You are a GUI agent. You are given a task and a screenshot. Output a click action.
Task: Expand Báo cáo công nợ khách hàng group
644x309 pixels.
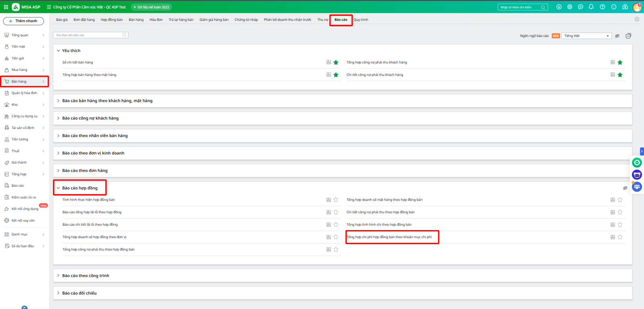pos(90,118)
